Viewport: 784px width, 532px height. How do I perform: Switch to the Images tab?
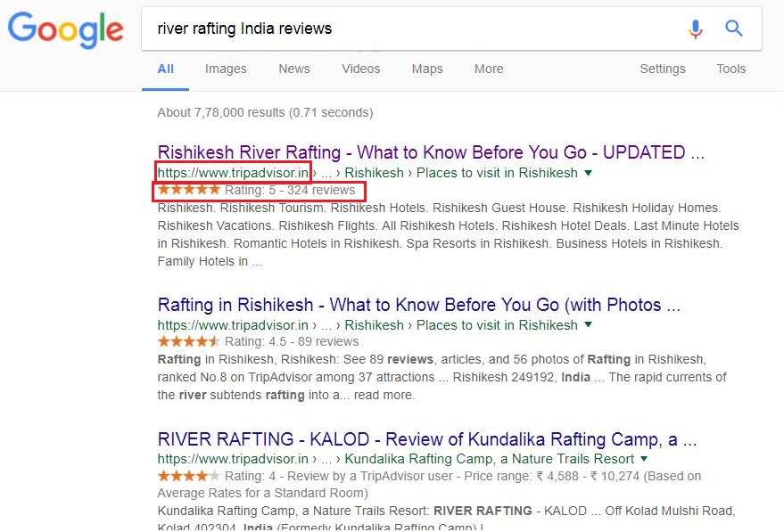226,69
